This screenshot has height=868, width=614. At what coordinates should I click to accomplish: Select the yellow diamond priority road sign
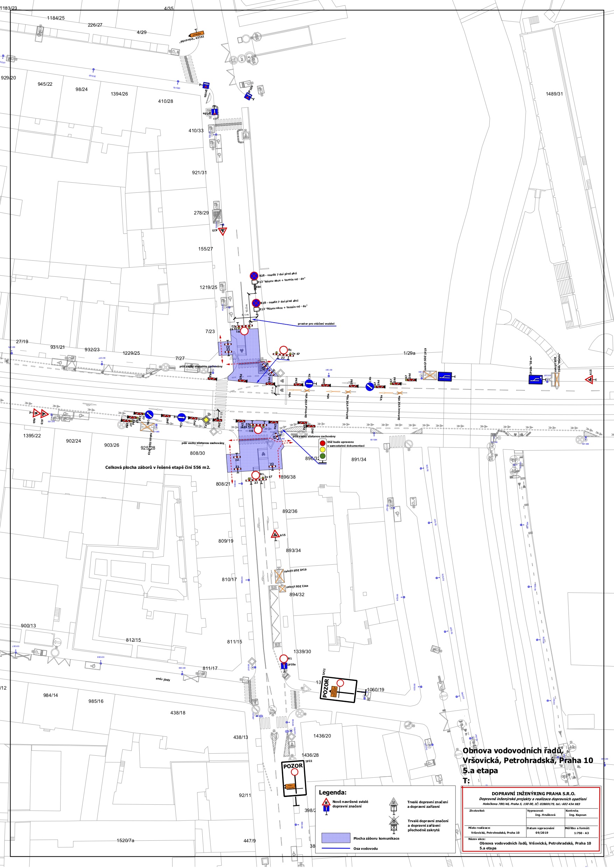(206, 419)
